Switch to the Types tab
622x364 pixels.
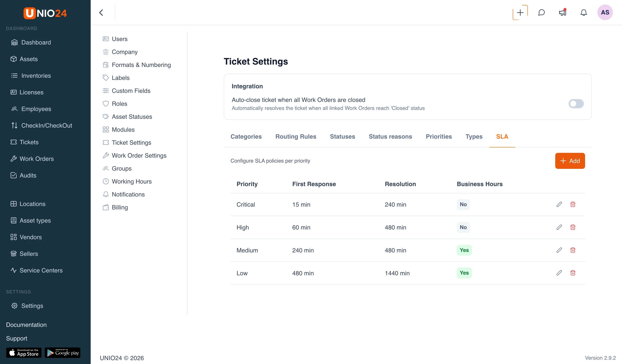(x=474, y=136)
